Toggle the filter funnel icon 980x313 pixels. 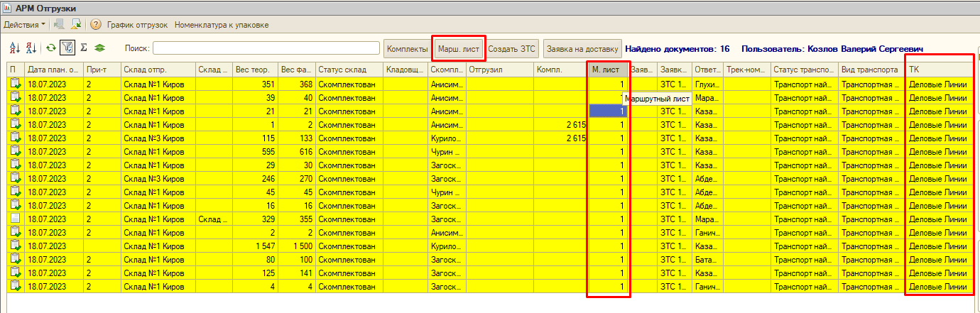point(67,48)
